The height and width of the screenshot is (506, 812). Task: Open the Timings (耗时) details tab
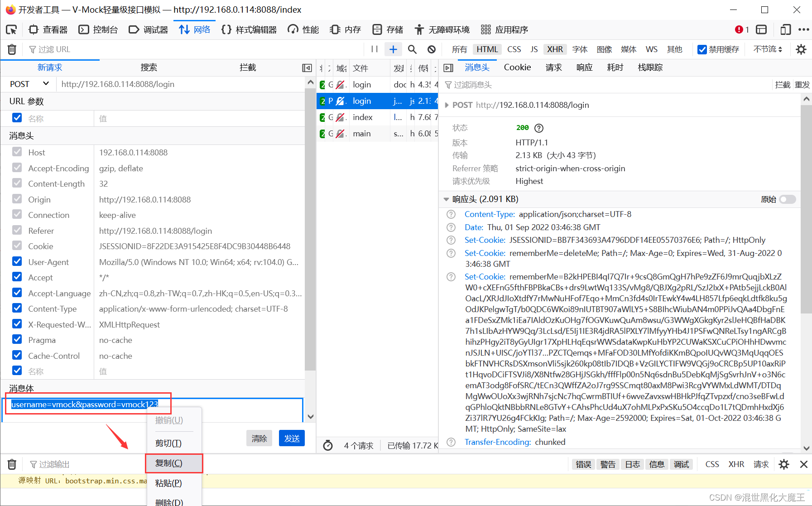(615, 67)
